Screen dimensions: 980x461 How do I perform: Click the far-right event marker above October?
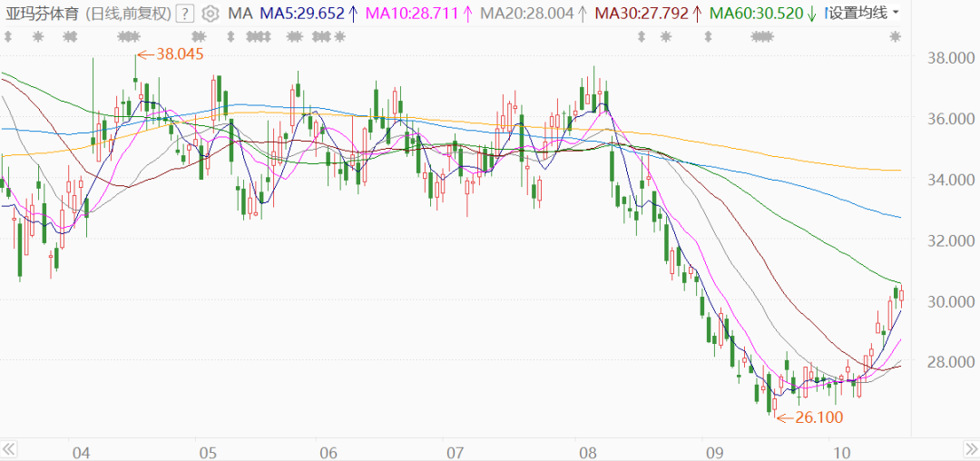coord(896,37)
